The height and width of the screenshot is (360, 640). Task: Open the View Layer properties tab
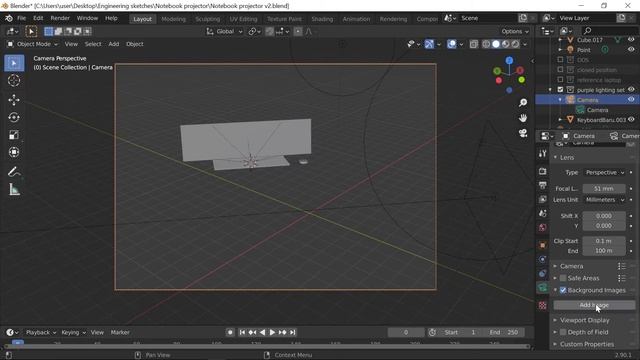542,199
